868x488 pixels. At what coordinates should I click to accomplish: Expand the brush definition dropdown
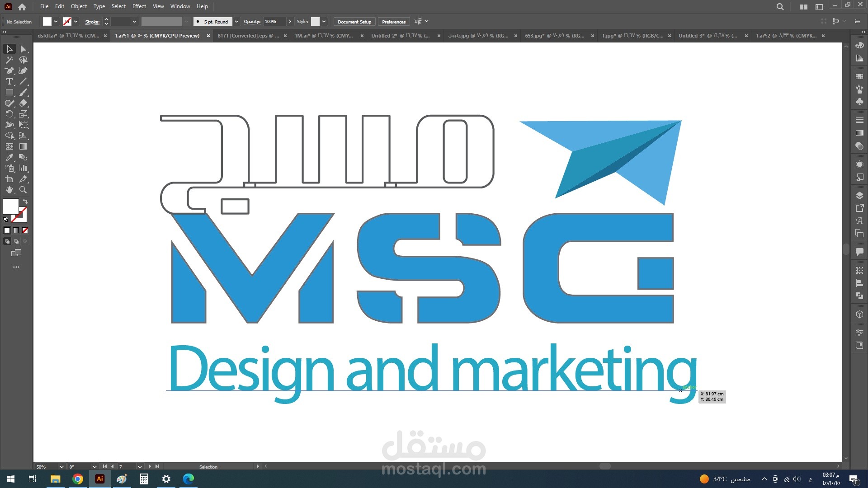[236, 22]
